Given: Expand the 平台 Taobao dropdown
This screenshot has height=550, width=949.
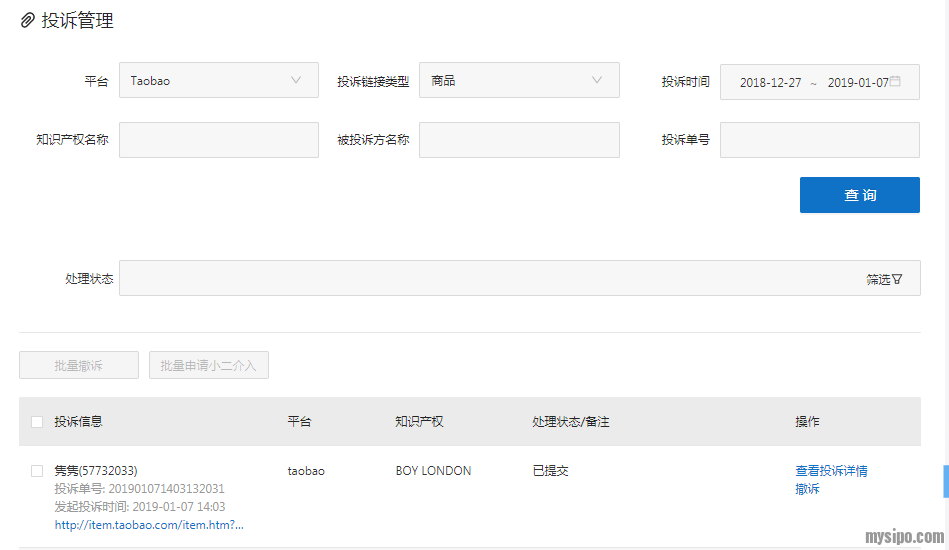Looking at the screenshot, I should (218, 81).
